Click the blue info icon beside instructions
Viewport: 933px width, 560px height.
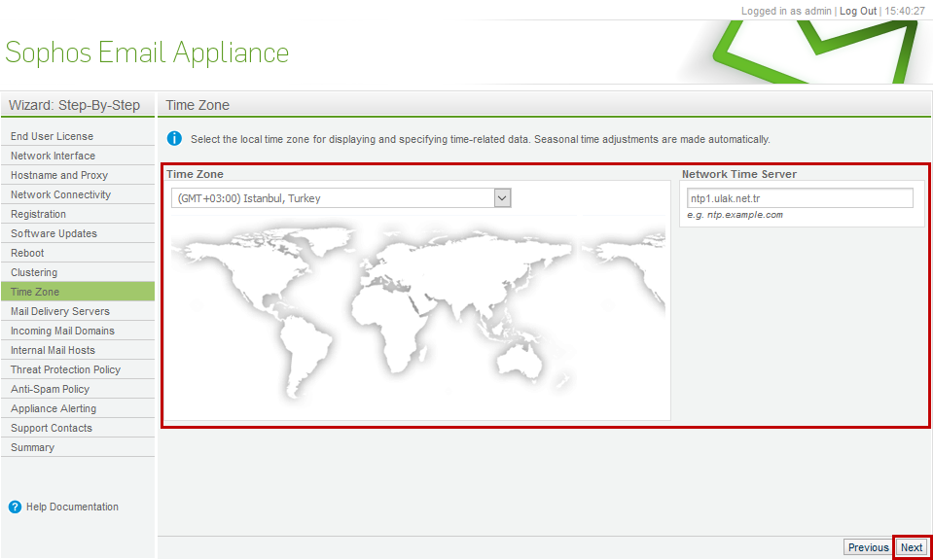(x=174, y=139)
